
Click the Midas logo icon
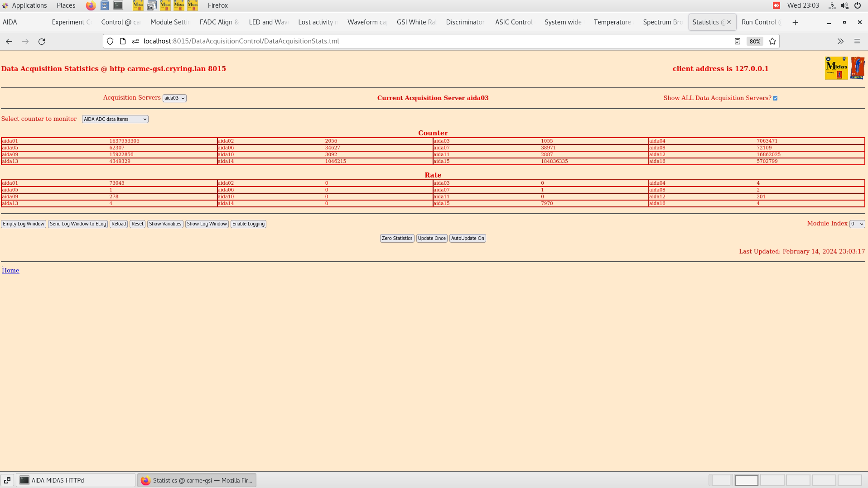pyautogui.click(x=836, y=68)
